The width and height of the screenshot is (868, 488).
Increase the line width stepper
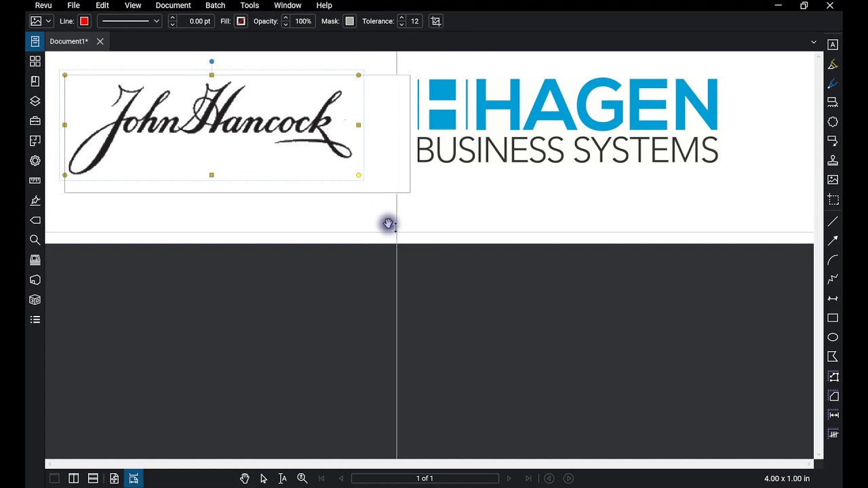tap(172, 18)
